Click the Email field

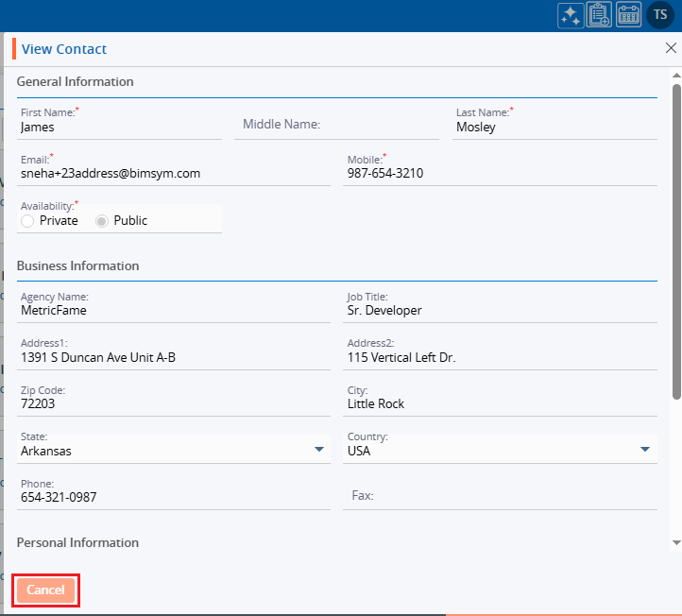click(x=174, y=174)
